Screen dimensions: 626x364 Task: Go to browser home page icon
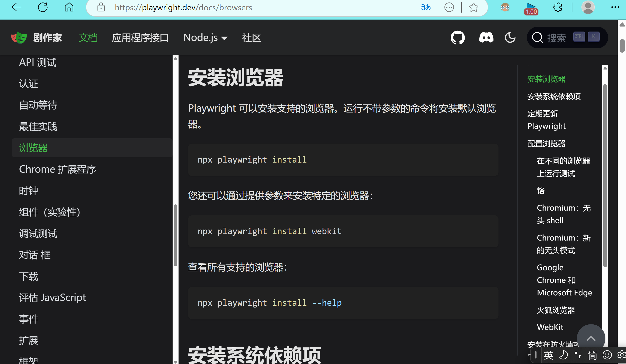(69, 8)
